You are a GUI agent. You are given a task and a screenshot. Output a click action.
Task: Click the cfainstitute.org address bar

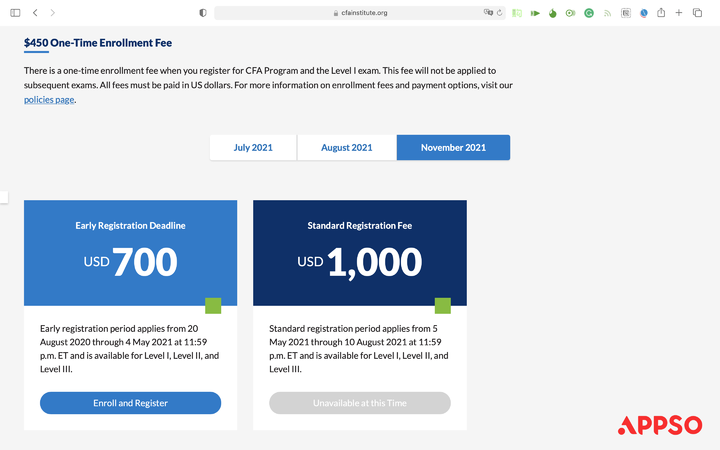click(360, 13)
